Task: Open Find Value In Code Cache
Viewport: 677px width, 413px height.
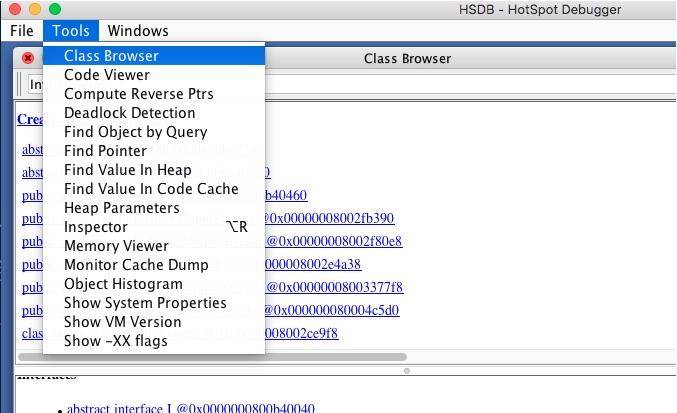Action: tap(154, 189)
